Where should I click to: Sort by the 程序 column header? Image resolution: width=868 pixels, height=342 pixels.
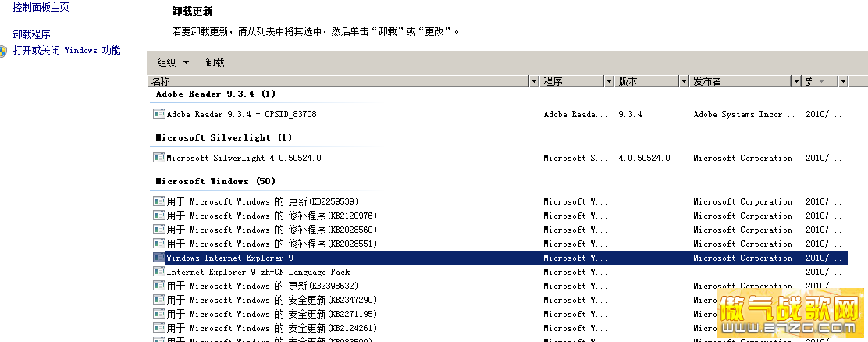click(572, 81)
